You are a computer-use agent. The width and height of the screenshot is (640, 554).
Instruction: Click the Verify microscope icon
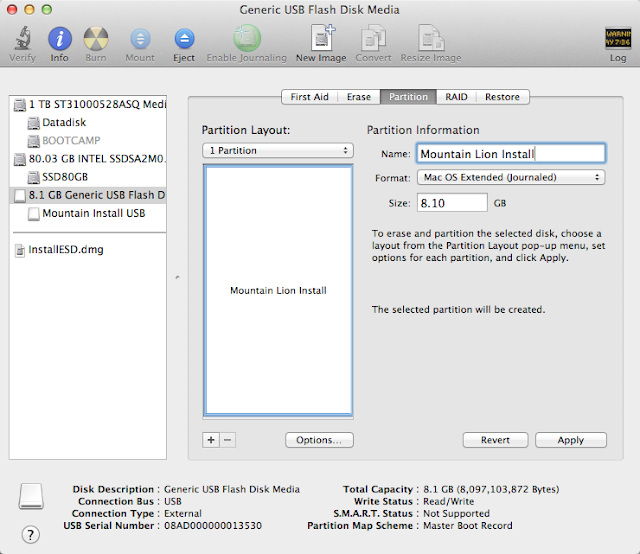(x=23, y=38)
